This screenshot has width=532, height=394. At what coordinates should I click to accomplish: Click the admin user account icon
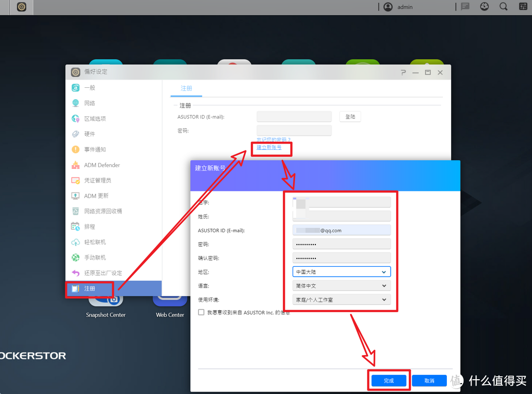point(388,7)
